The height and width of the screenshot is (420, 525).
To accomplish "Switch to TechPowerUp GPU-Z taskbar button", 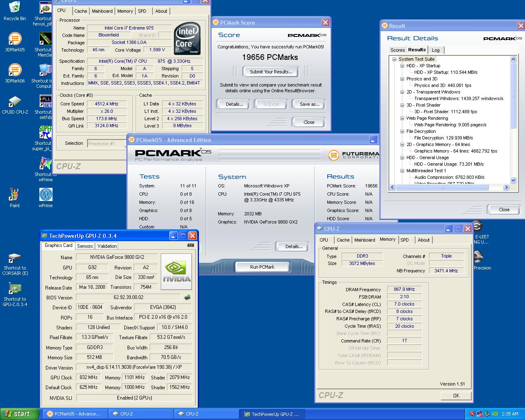I will (x=272, y=414).
